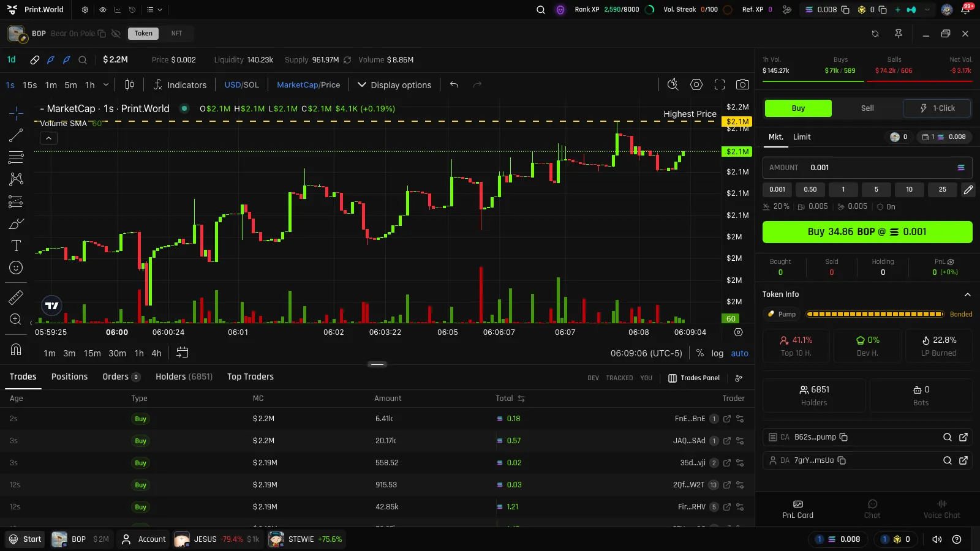Pin the token window
The width and height of the screenshot is (980, 551).
click(x=899, y=34)
